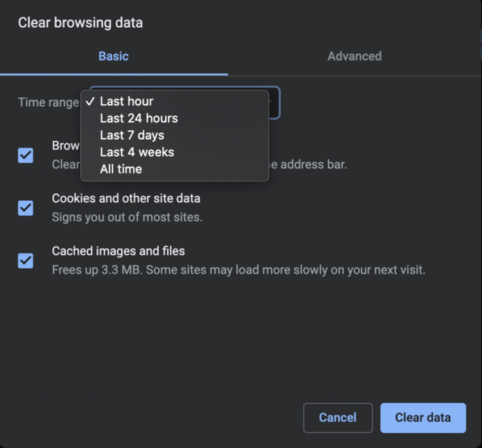The width and height of the screenshot is (482, 448).
Task: Pick Last 7 days from list
Action: (132, 136)
